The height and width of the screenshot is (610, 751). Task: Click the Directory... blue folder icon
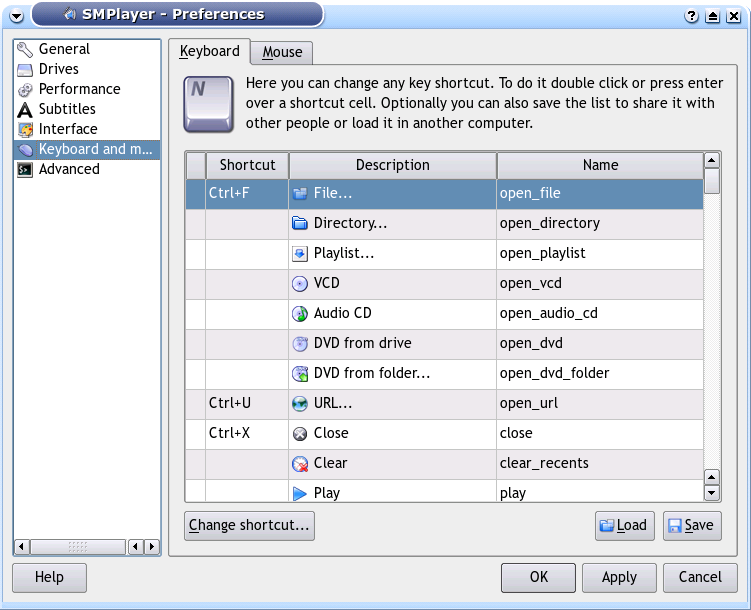(300, 223)
